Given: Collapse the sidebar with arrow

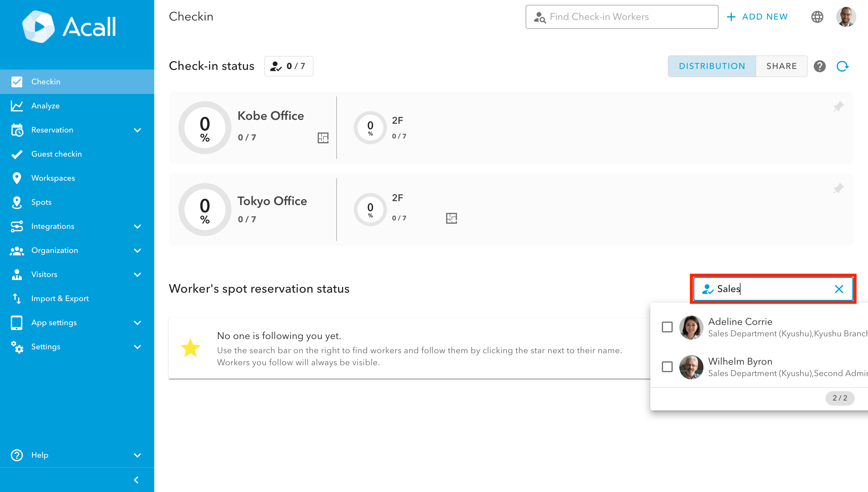Looking at the screenshot, I should tap(136, 480).
